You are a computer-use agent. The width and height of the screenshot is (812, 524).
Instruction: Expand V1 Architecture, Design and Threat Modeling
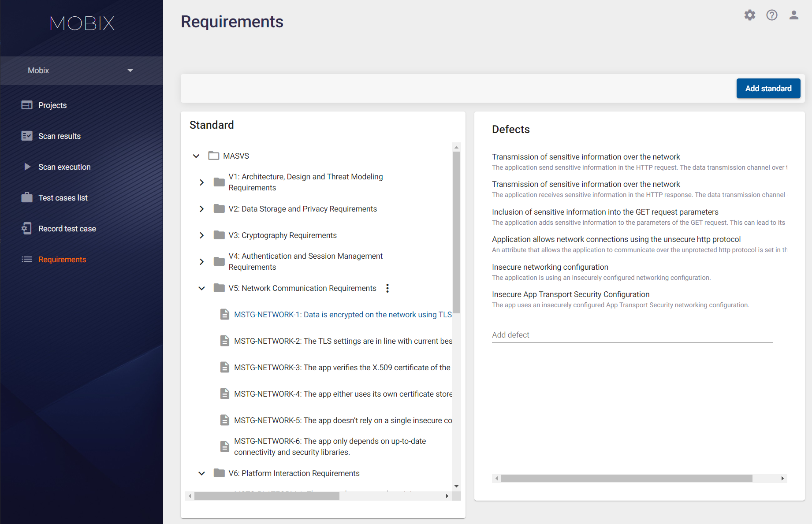[201, 182]
